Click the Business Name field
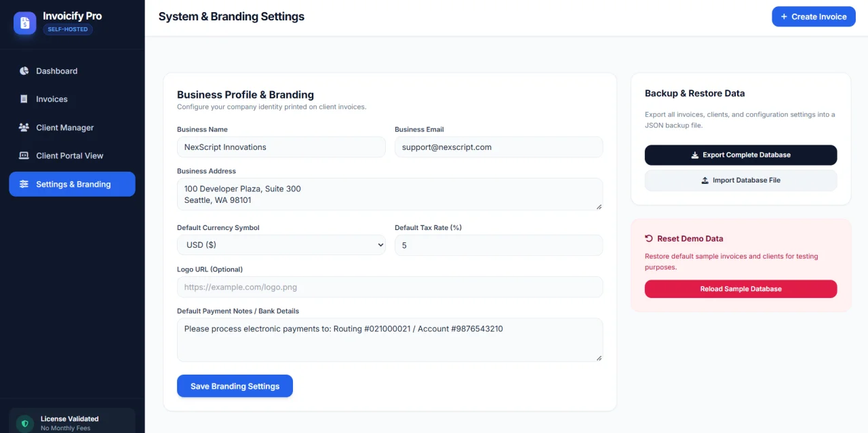 click(281, 147)
